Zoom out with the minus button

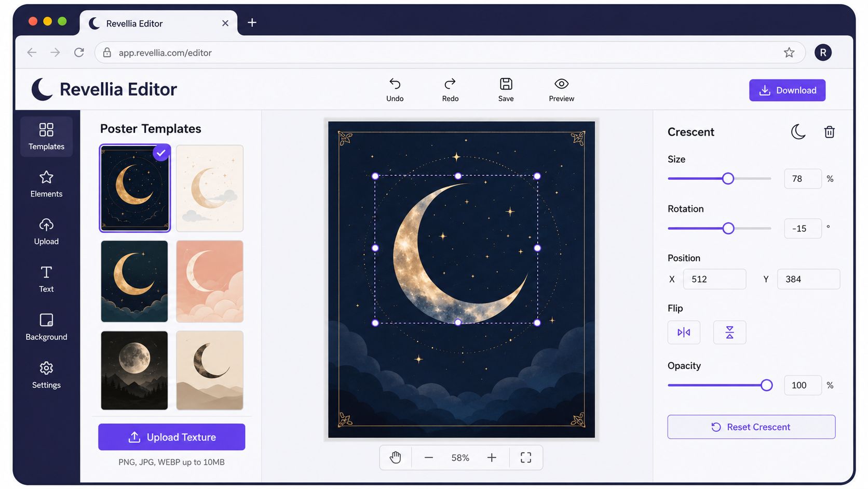[x=429, y=457]
